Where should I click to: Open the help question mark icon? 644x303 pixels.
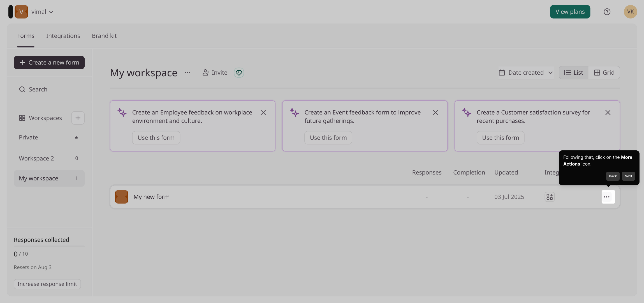[607, 12]
